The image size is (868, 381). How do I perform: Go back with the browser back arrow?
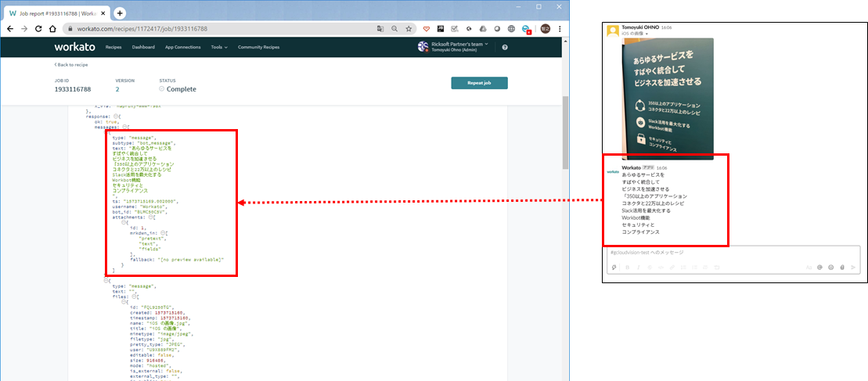[x=10, y=28]
